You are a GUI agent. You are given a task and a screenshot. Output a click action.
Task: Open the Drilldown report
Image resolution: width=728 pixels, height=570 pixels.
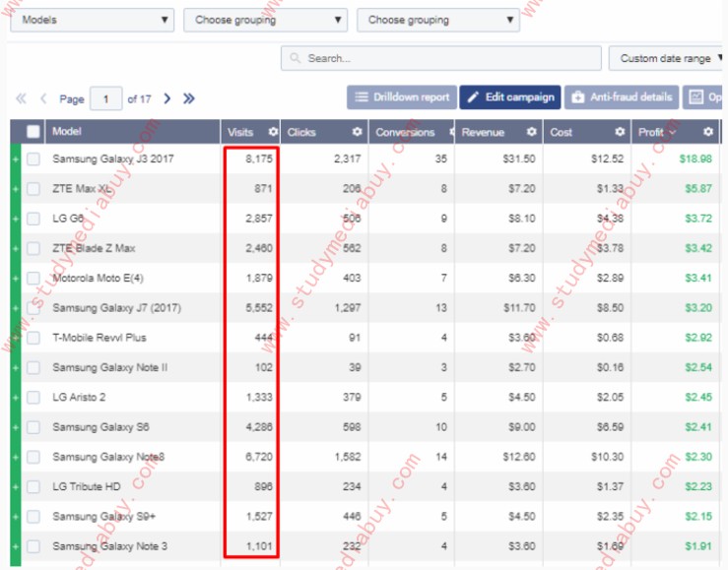coord(402,97)
